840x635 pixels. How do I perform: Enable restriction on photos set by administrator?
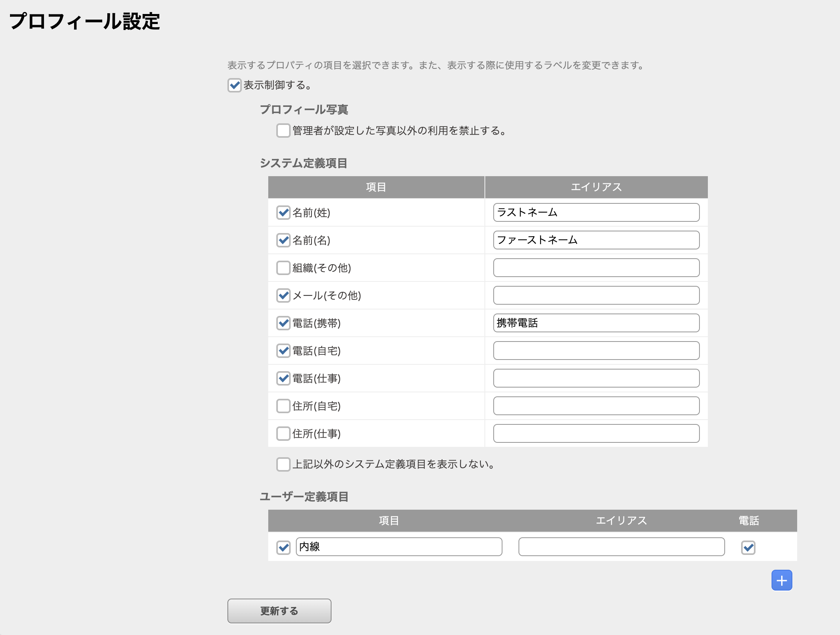click(x=283, y=130)
